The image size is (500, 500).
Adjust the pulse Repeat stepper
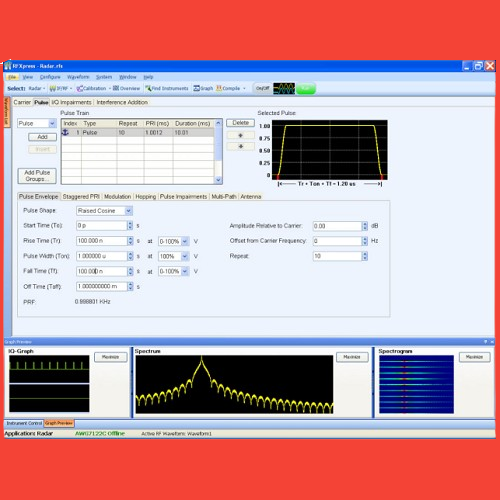365,256
